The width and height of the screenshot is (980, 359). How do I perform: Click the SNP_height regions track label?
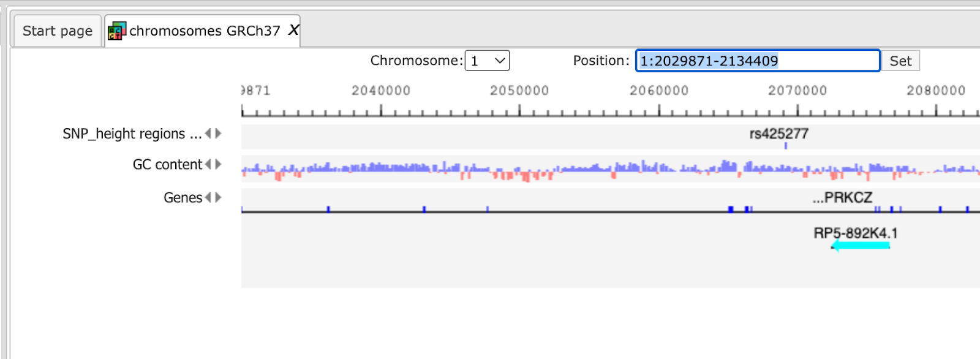[132, 134]
